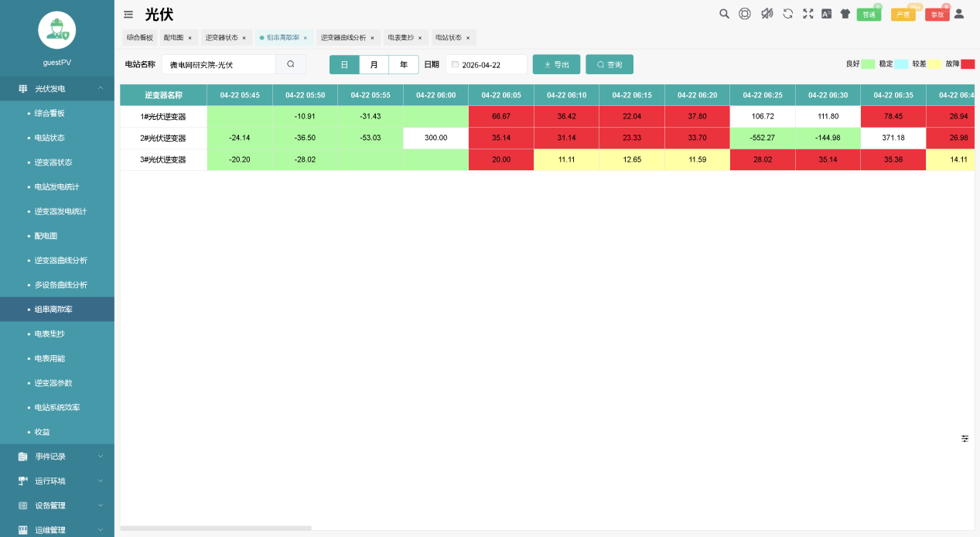Viewport: 980px width, 537px height.
Task: Open the global search magnifier icon
Action: pyautogui.click(x=724, y=13)
